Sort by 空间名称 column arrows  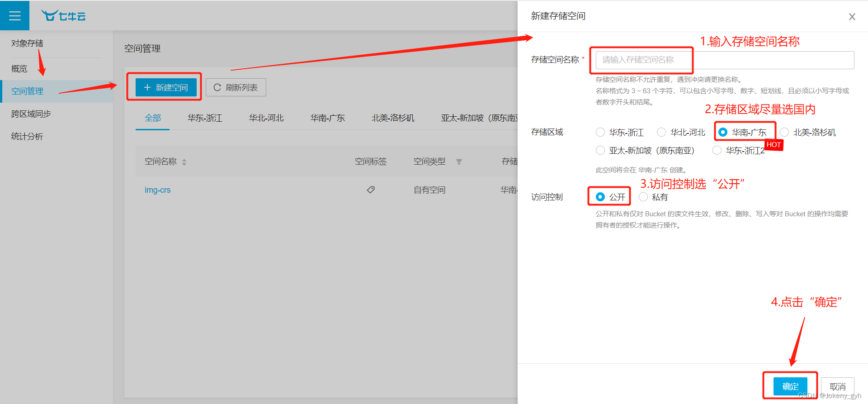tap(184, 162)
